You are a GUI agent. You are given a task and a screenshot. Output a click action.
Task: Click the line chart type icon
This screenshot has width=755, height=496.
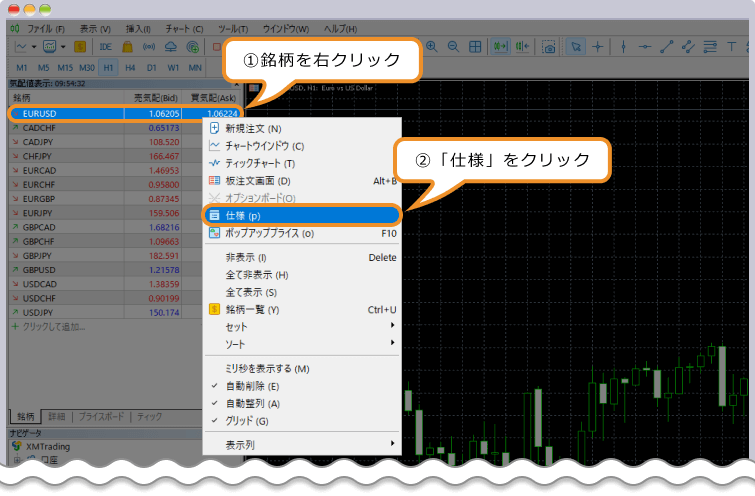21,47
